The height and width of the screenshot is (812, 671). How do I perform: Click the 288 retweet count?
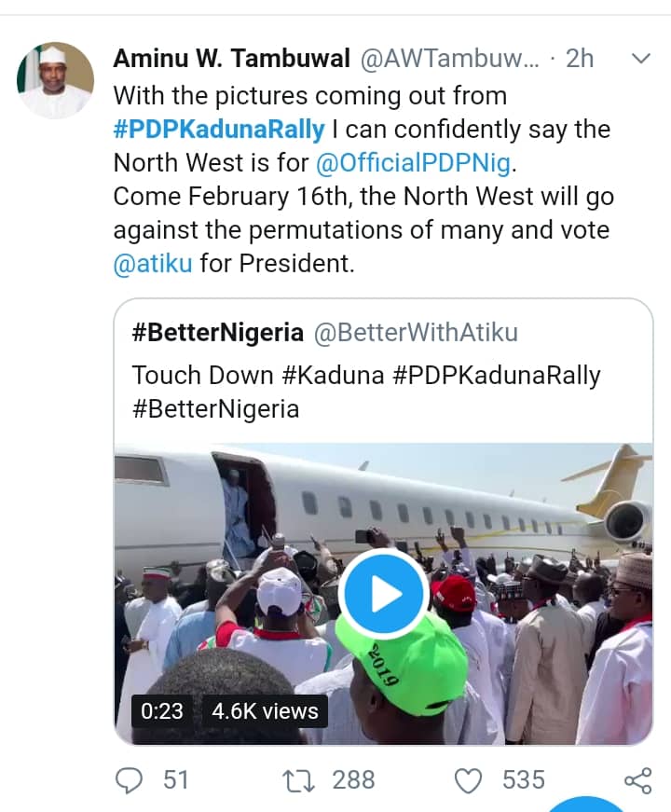[354, 779]
